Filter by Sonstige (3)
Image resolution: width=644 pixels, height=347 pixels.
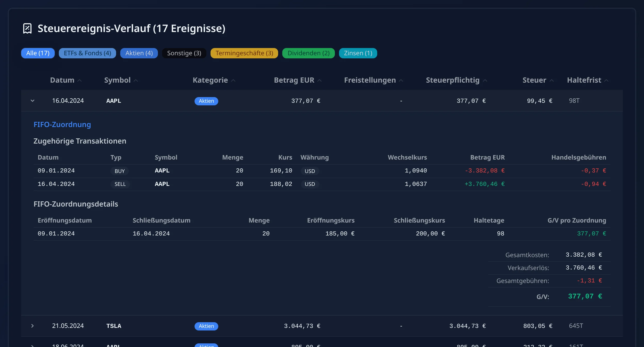(184, 53)
